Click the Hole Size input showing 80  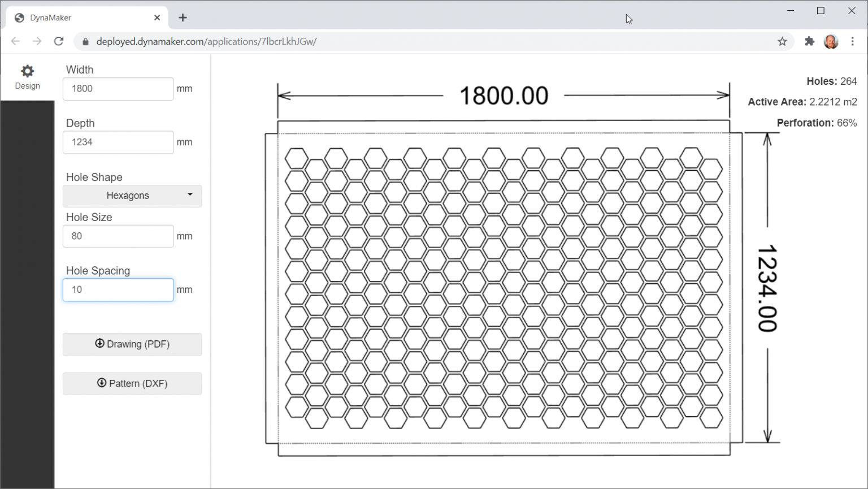pos(118,236)
